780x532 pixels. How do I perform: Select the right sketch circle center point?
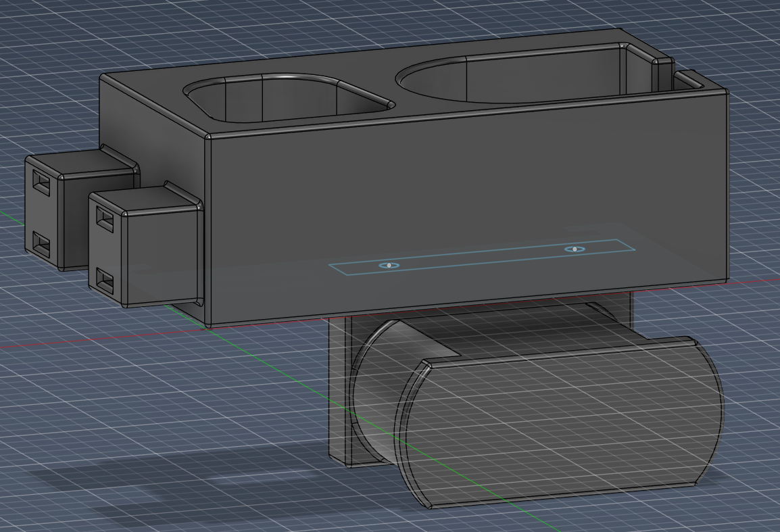click(x=575, y=249)
